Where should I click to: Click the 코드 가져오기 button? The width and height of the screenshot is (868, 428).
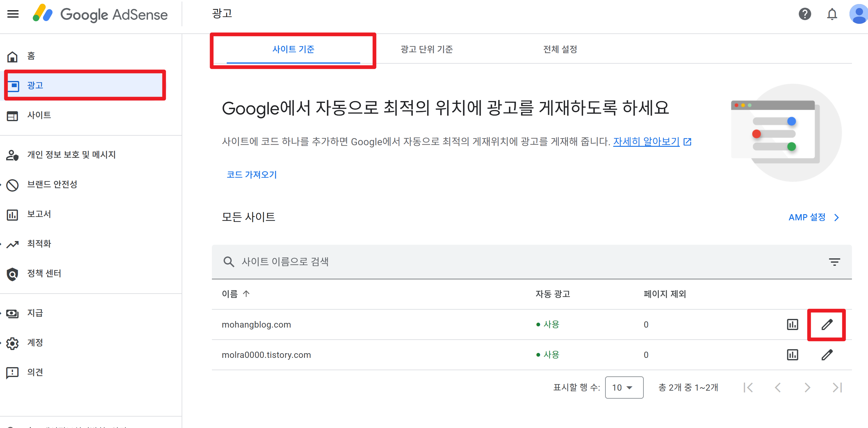point(251,175)
